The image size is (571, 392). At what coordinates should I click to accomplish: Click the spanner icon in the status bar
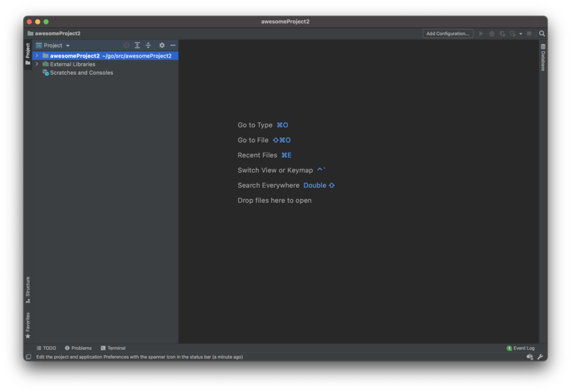540,357
